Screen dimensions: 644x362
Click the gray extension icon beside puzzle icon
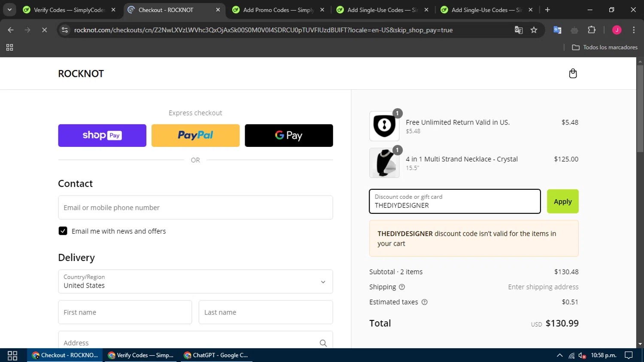click(574, 30)
